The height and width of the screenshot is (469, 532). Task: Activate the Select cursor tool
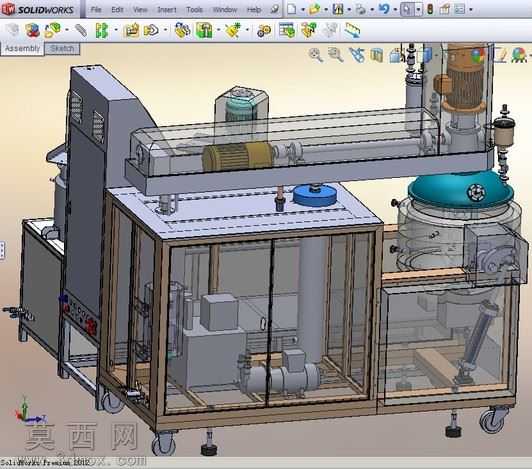point(407,10)
